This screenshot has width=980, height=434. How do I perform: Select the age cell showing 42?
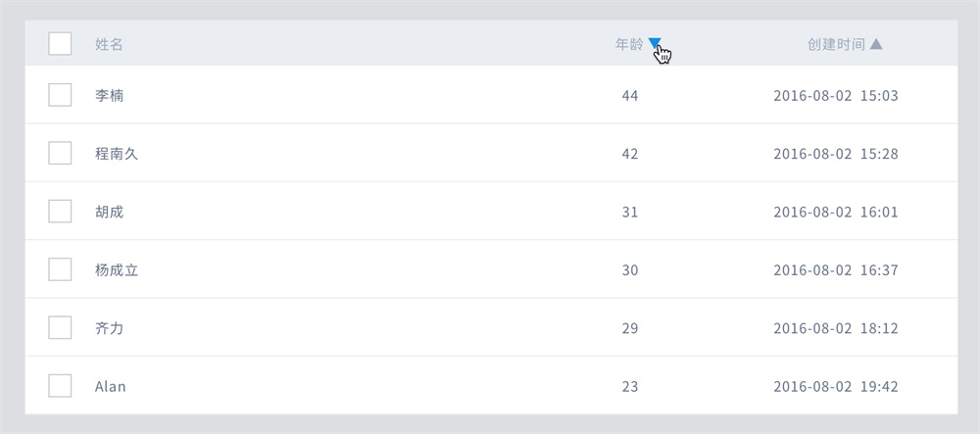(630, 154)
